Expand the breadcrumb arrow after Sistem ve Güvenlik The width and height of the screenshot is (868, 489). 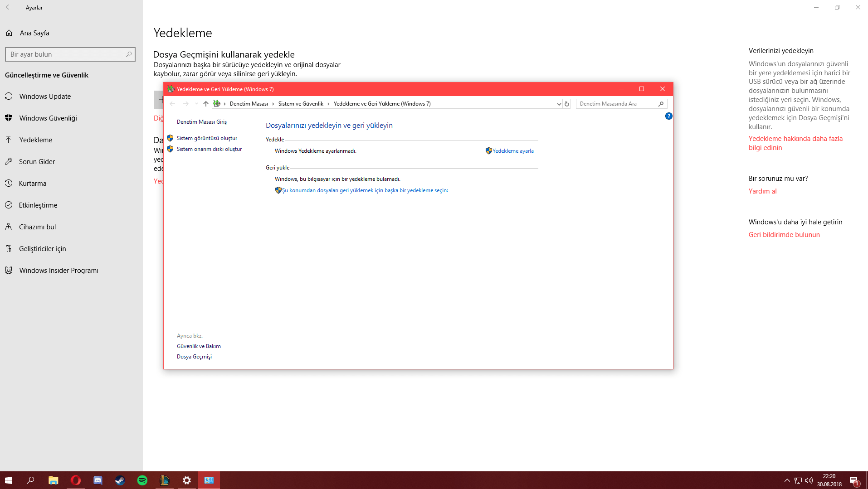[328, 104]
